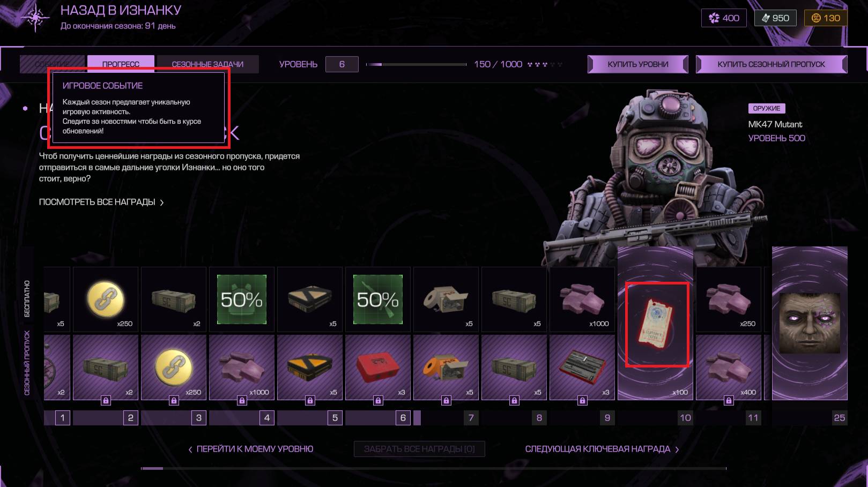Click the horizontal rewards scrollbar at the bottom

pos(433,468)
